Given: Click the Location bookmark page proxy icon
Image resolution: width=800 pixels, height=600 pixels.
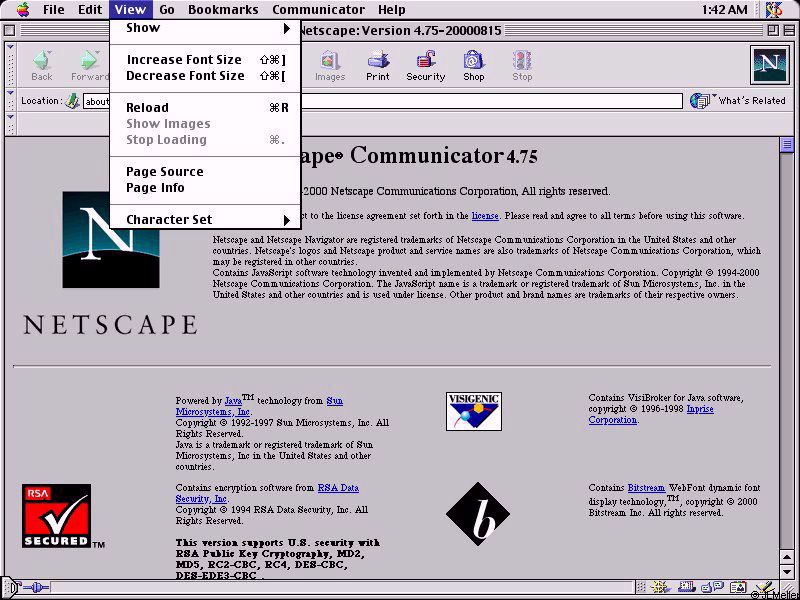Looking at the screenshot, I should pyautogui.click(x=72, y=101).
